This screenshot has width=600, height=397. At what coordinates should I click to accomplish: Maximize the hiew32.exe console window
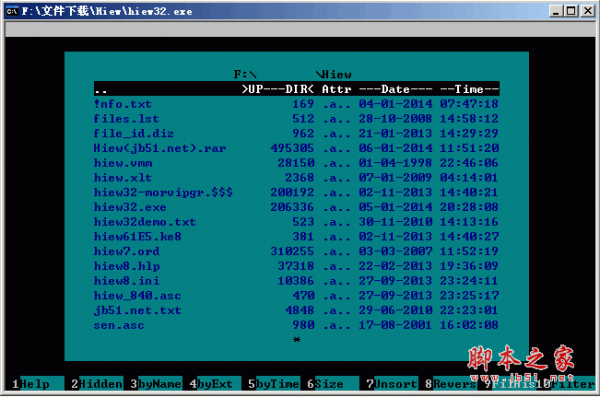click(x=571, y=11)
